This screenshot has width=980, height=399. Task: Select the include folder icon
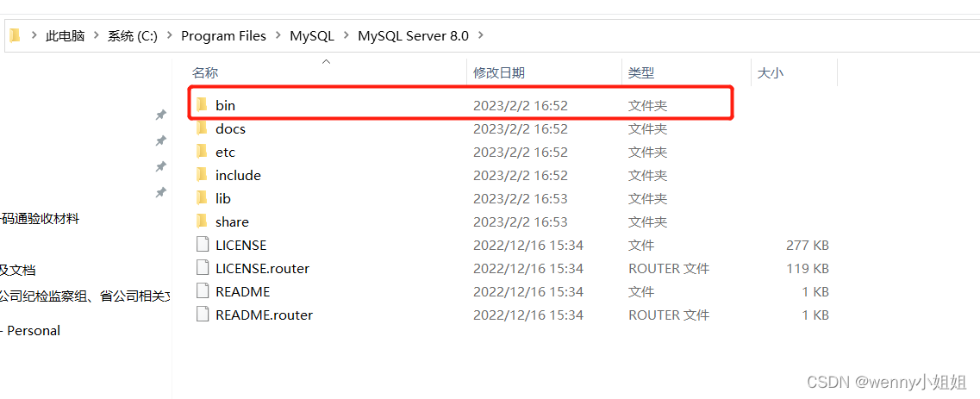pyautogui.click(x=201, y=175)
